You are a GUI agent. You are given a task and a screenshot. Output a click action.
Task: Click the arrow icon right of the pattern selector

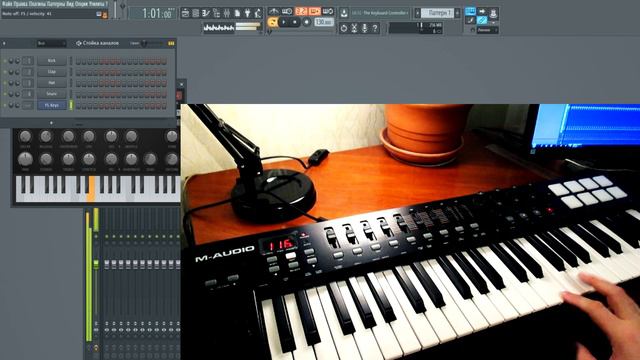pyautogui.click(x=482, y=11)
